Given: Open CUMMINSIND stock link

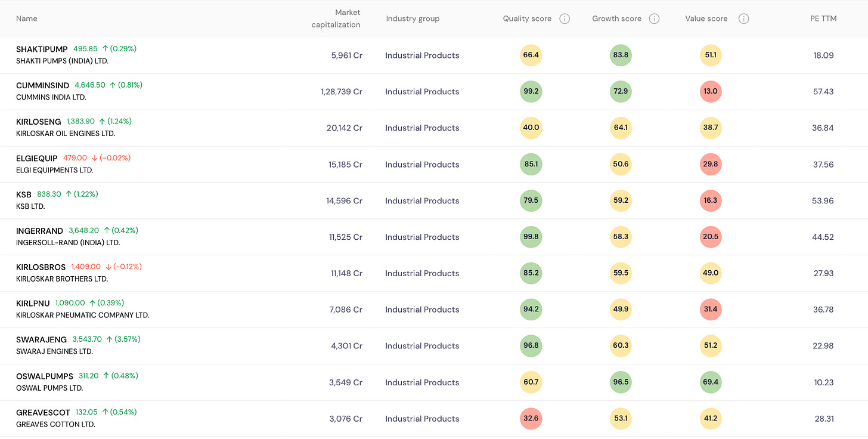Looking at the screenshot, I should coord(42,85).
